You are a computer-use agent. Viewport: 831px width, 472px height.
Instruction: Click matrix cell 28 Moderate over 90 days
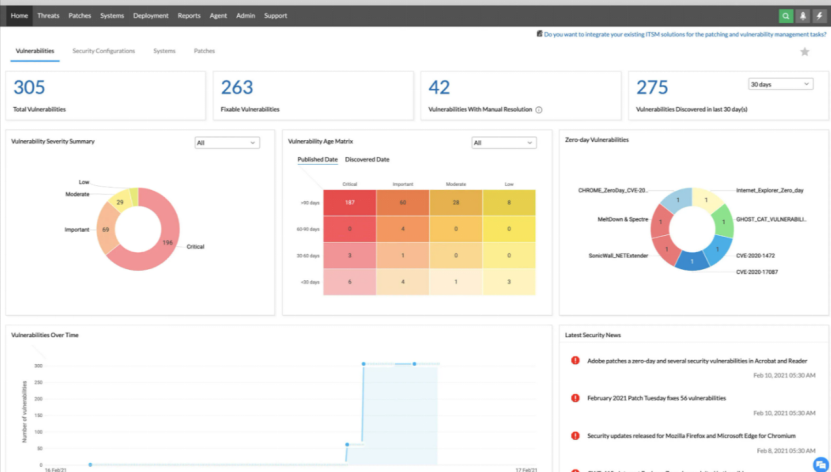click(456, 202)
